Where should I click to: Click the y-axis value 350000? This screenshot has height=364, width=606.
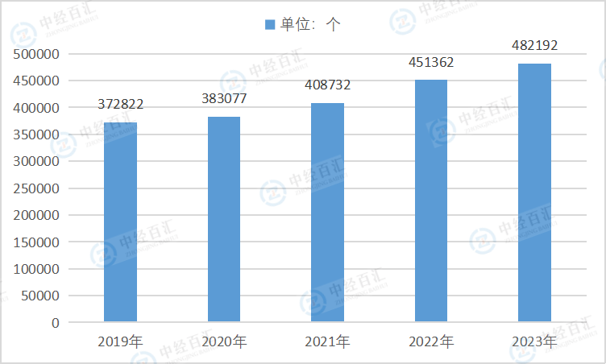click(36, 134)
